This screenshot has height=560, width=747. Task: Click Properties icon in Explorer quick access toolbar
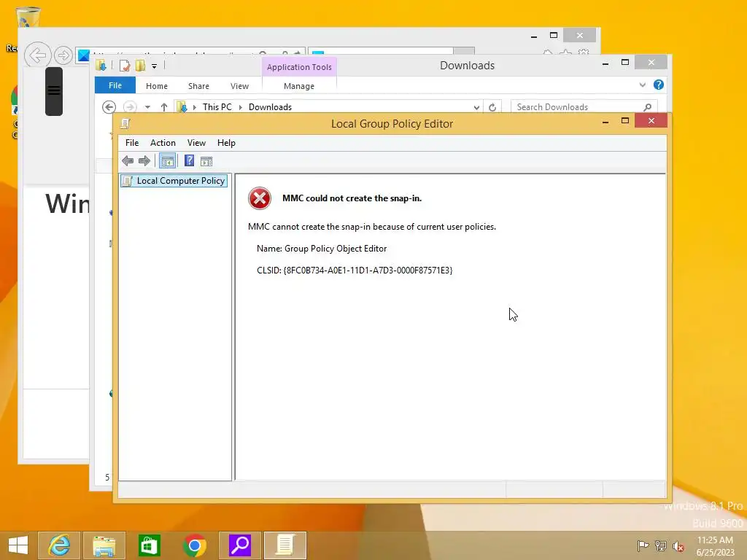click(125, 66)
